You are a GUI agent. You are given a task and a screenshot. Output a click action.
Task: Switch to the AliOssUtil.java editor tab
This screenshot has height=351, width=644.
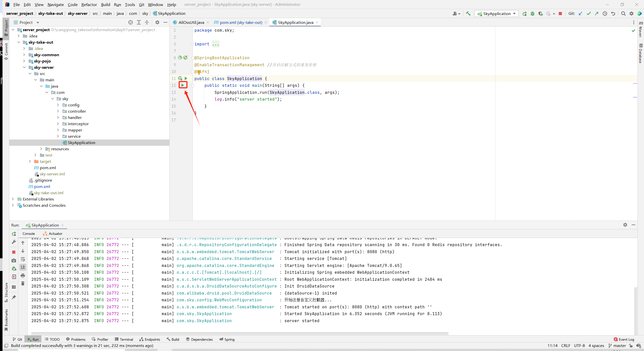click(191, 22)
